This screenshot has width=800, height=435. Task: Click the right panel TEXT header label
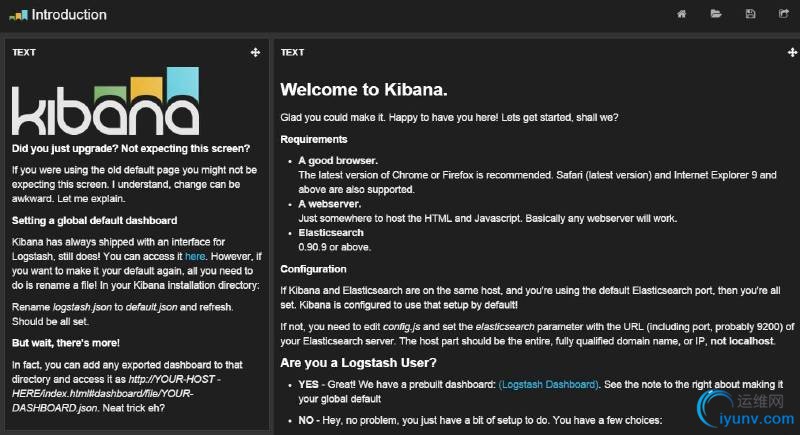coord(292,52)
